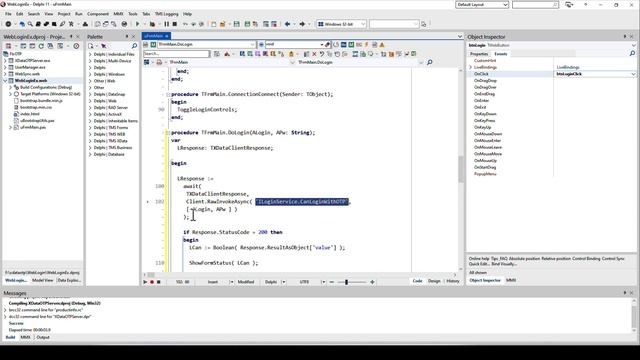Pin the Object Inspector panel
The width and height of the screenshot is (640, 360).
tap(624, 36)
